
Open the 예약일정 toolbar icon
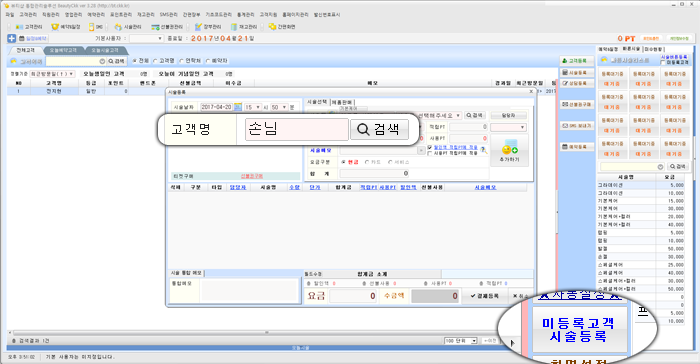66,27
